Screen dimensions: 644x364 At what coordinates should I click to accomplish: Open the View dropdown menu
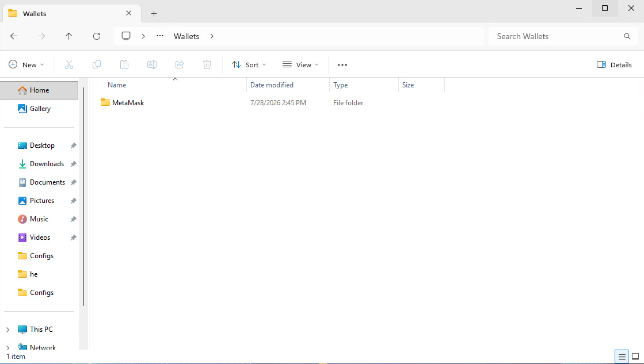300,64
